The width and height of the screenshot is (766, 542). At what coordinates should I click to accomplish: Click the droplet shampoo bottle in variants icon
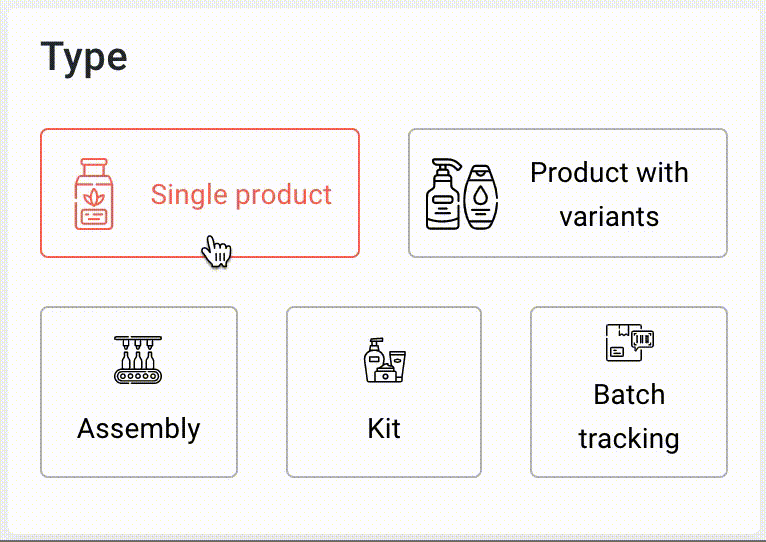(x=481, y=197)
